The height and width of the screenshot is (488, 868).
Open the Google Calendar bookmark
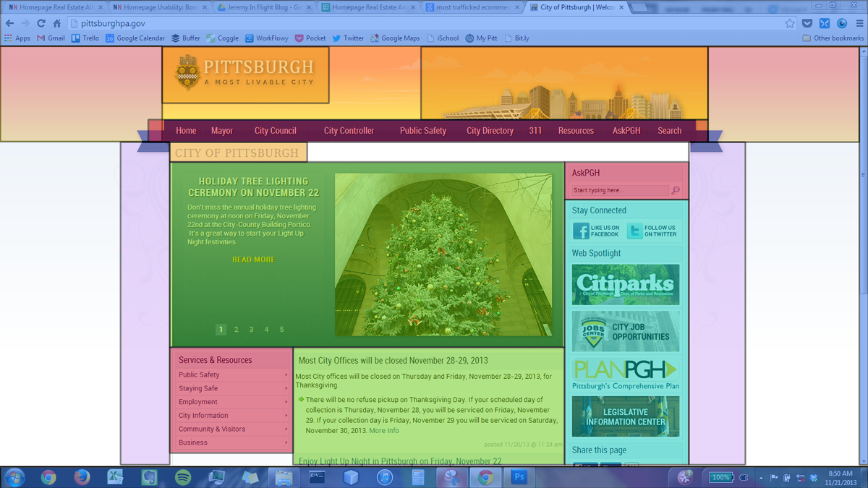[x=135, y=38]
